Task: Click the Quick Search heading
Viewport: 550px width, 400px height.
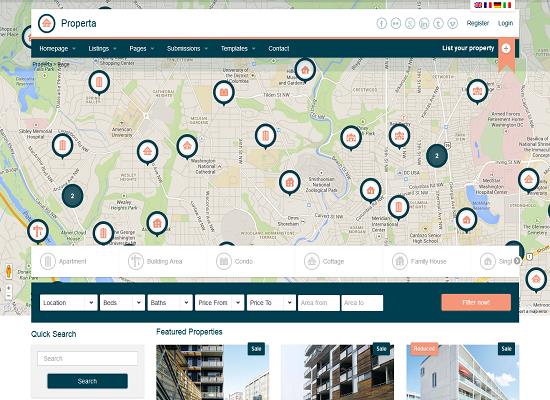Action: [53, 334]
